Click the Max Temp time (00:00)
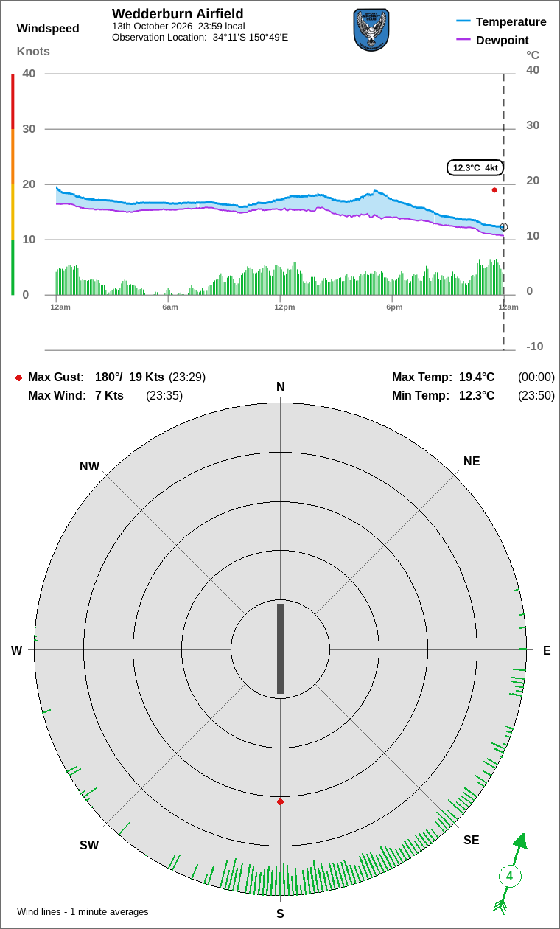This screenshot has height=929, width=560. pos(536,377)
